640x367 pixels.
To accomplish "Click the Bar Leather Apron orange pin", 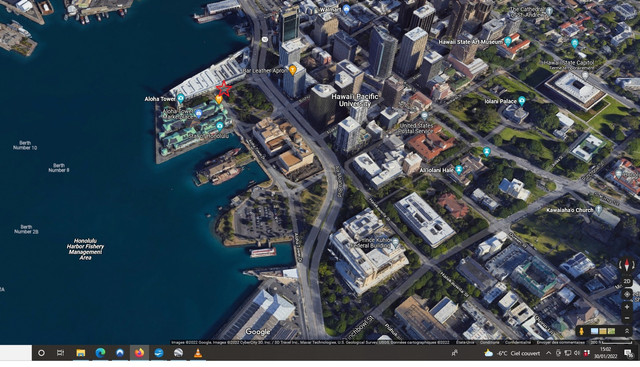I will [x=292, y=70].
